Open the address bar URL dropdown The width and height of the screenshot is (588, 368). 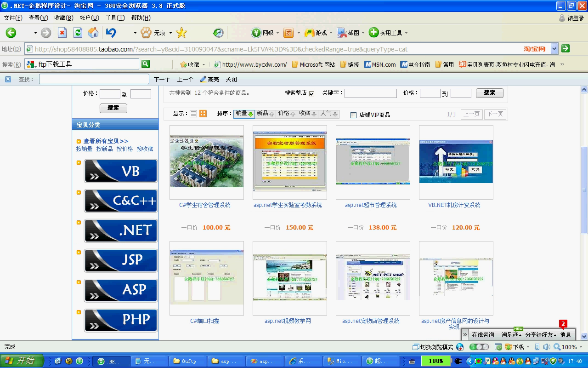(x=554, y=49)
